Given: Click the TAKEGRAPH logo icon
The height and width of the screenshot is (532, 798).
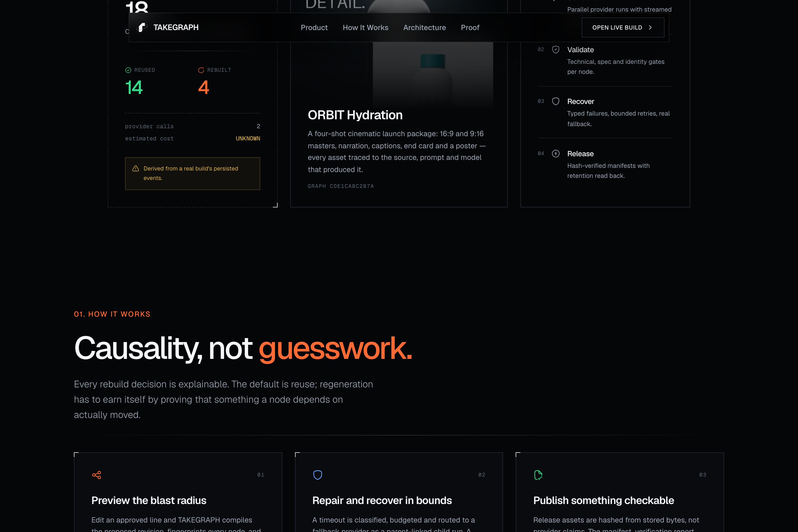Looking at the screenshot, I should (x=142, y=27).
